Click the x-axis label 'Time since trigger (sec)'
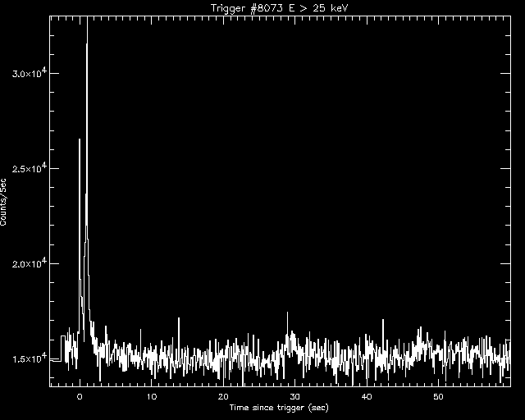The height and width of the screenshot is (420, 525). (279, 408)
